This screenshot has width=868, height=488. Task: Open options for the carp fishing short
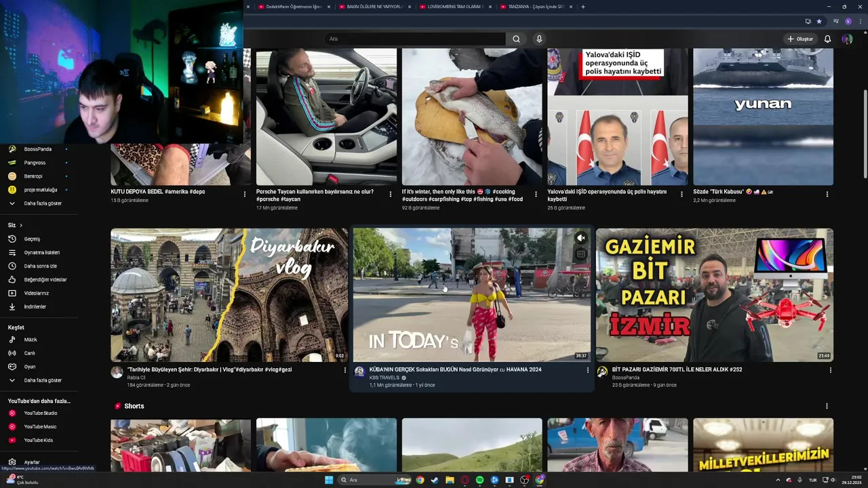(x=536, y=194)
